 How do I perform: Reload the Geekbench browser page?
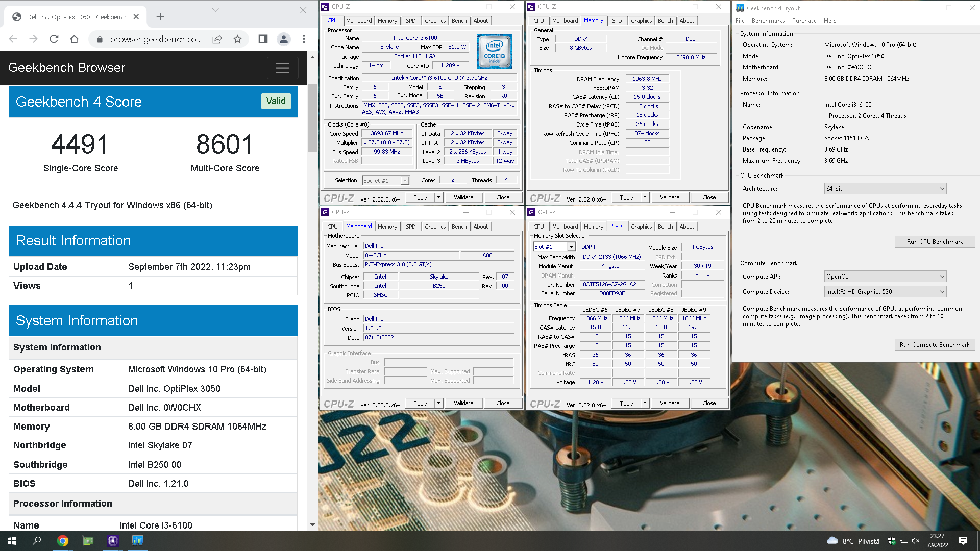point(54,39)
